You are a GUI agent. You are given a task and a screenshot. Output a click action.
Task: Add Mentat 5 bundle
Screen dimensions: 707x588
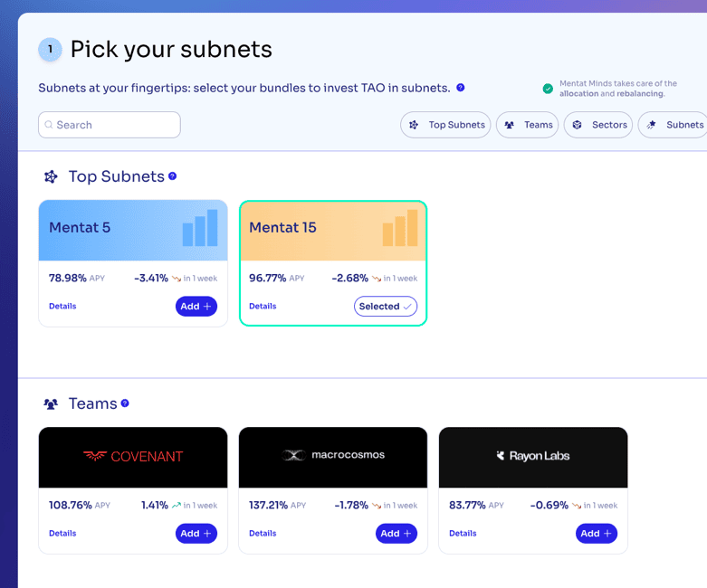pos(196,307)
